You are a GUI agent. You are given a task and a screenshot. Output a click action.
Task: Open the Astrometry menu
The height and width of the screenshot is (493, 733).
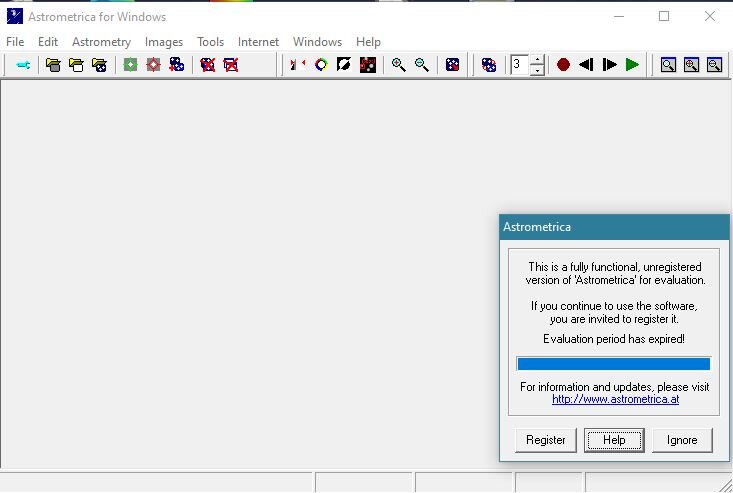coord(101,42)
